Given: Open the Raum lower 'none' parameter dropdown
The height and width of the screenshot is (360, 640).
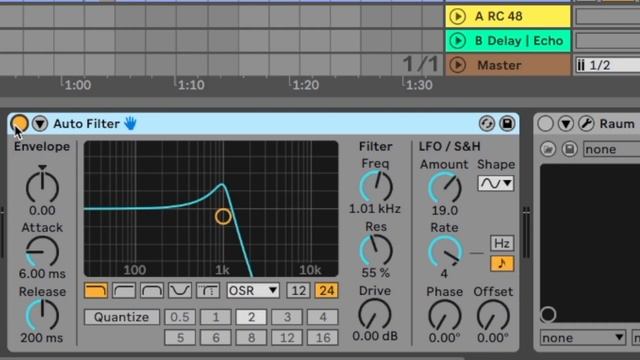Looking at the screenshot, I should pyautogui.click(x=582, y=338).
